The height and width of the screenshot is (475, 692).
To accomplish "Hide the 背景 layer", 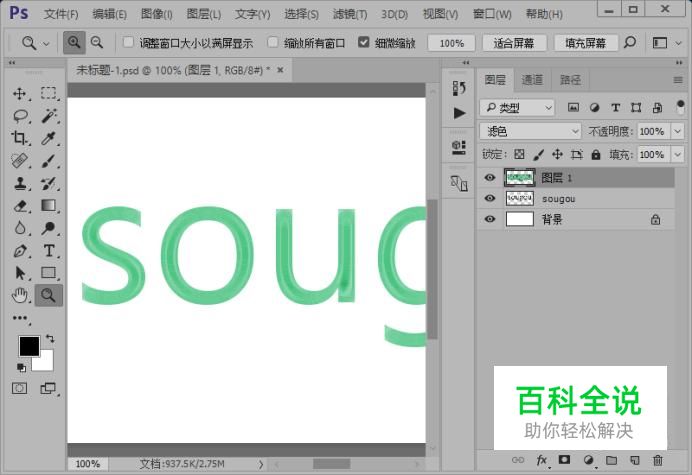I will click(489, 219).
